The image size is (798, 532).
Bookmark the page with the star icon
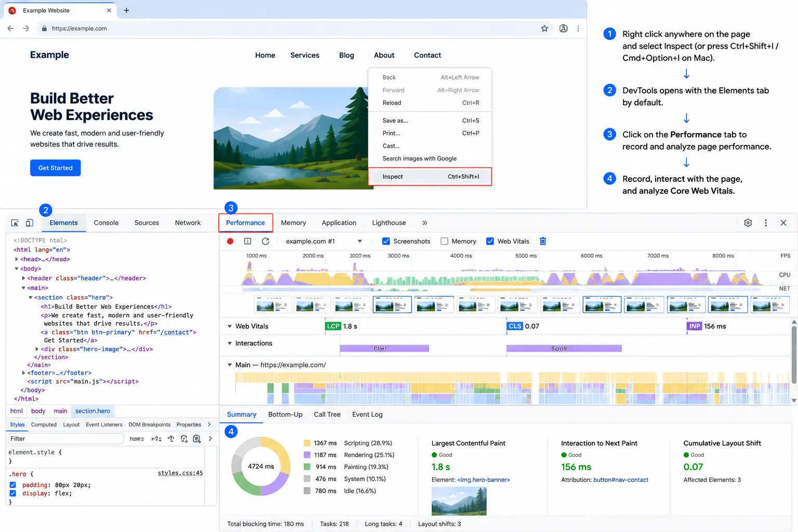[x=544, y=29]
